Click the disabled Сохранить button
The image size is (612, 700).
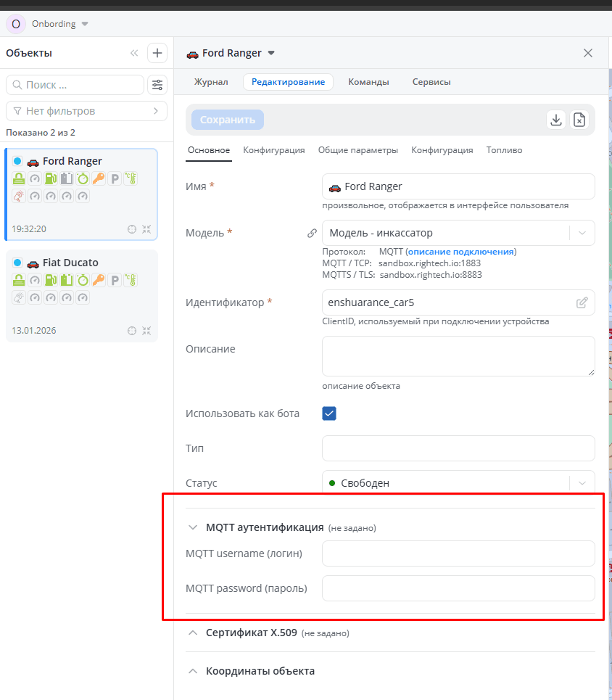228,120
